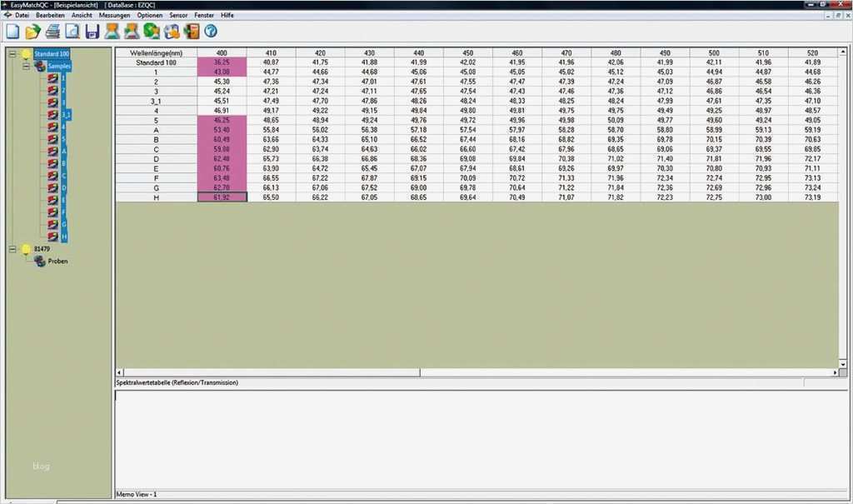Click sample icon next to A in tree
This screenshot has width=853, height=504.
[52, 152]
